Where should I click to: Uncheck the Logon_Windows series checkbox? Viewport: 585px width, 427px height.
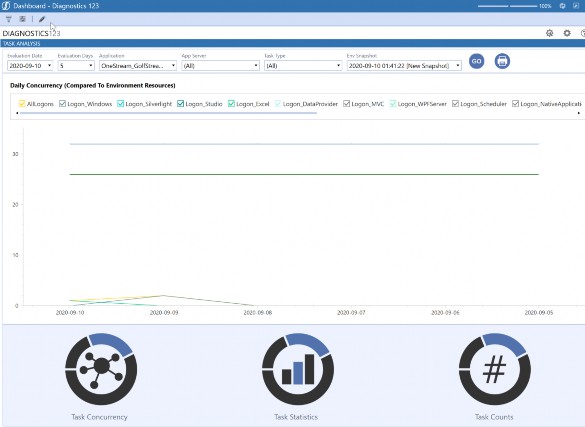63,104
